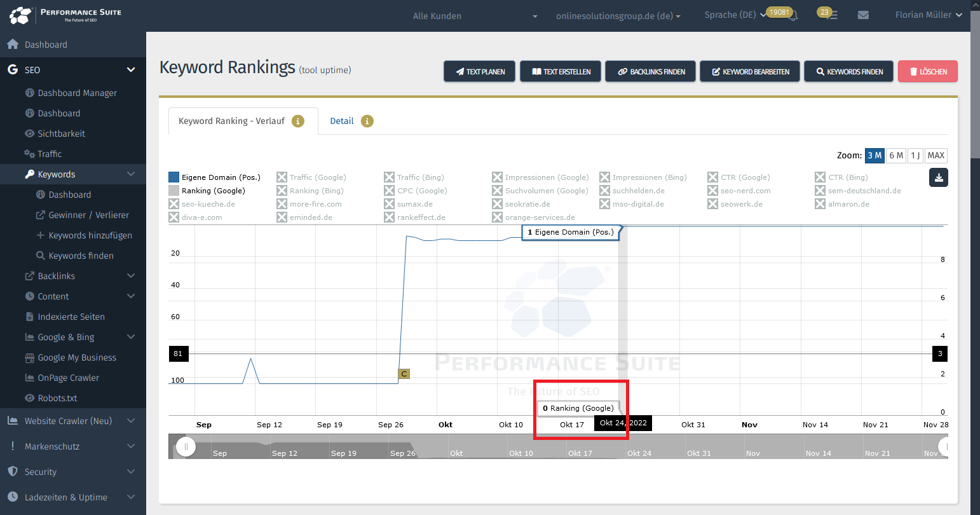The image size is (980, 515).
Task: Click the plus icon beside Keywords hinzufügen
Action: tap(41, 235)
